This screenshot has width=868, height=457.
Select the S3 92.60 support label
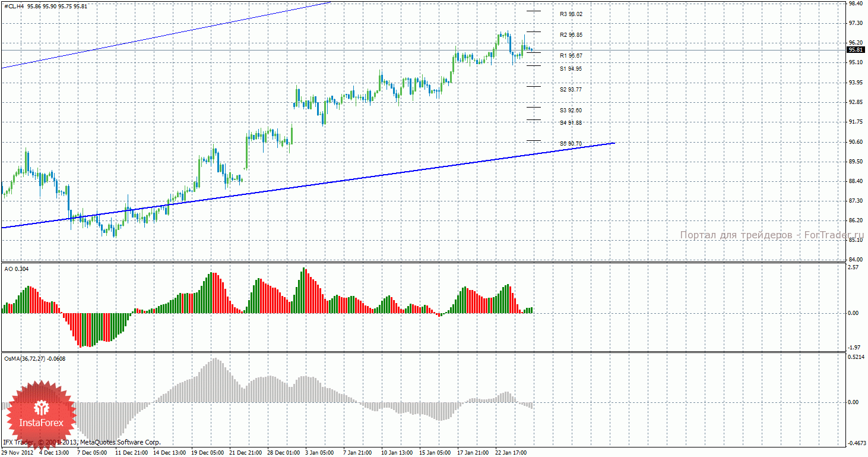click(x=571, y=111)
